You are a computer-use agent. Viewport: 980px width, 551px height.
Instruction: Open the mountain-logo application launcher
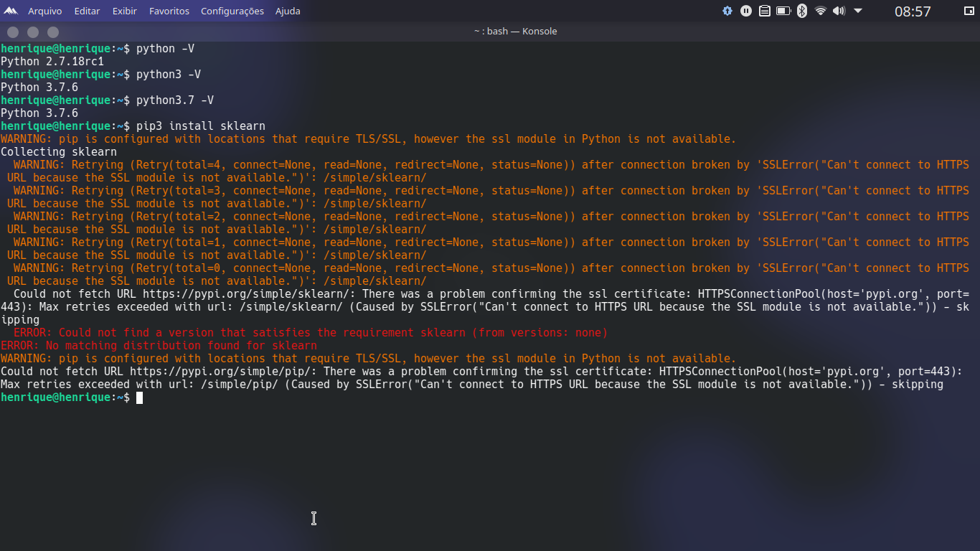[x=11, y=11]
